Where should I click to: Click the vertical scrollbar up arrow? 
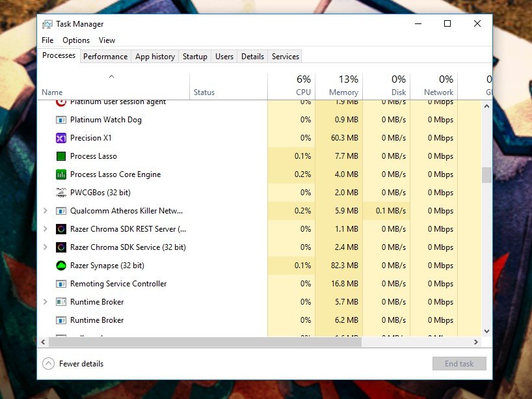(x=486, y=106)
